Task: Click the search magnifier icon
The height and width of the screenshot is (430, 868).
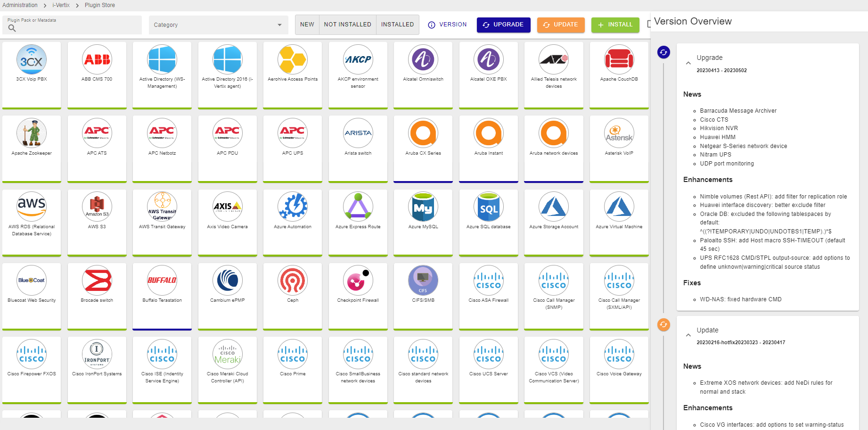Action: [x=12, y=28]
